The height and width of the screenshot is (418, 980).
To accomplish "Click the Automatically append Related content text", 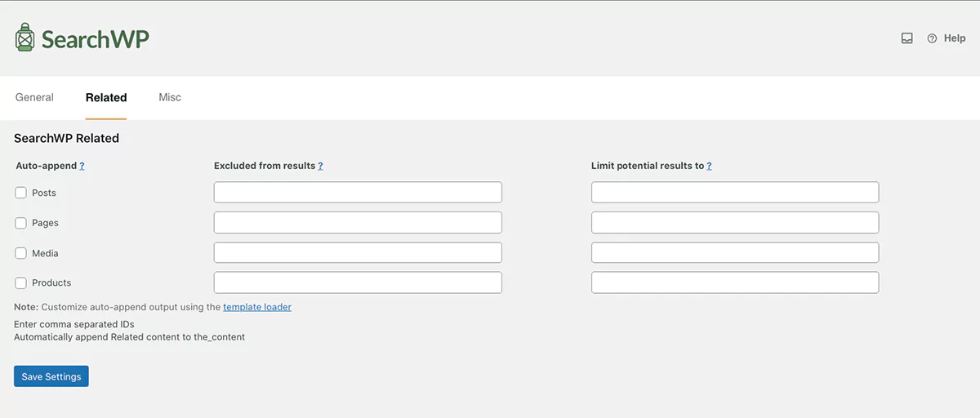I will (x=130, y=336).
